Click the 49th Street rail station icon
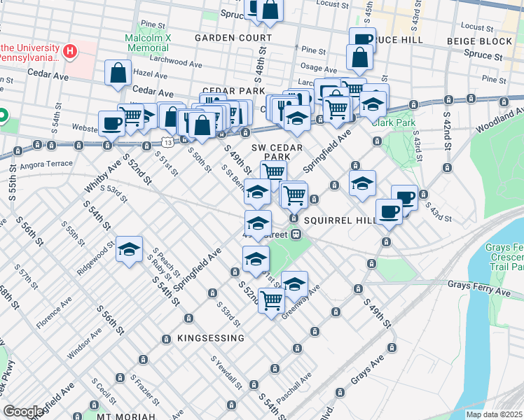524x420 pixels. [x=296, y=234]
